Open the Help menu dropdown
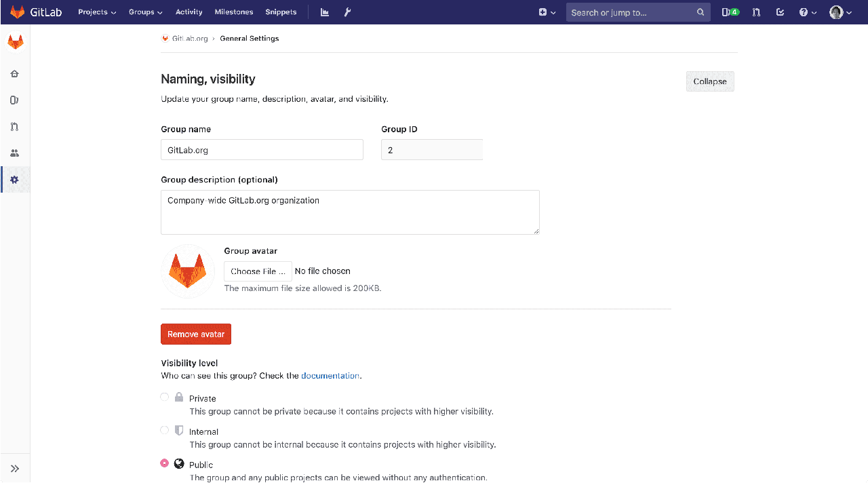The height and width of the screenshot is (483, 868). [808, 12]
